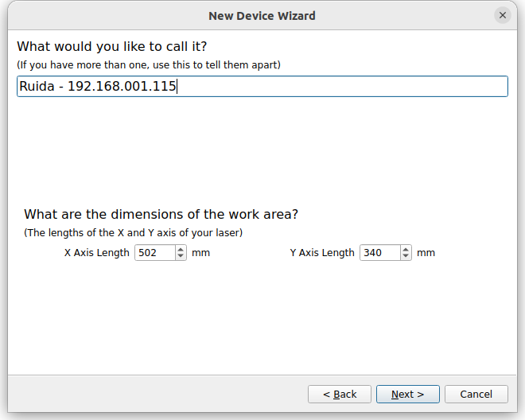Click the New Device Wizard title bar

[262, 16]
